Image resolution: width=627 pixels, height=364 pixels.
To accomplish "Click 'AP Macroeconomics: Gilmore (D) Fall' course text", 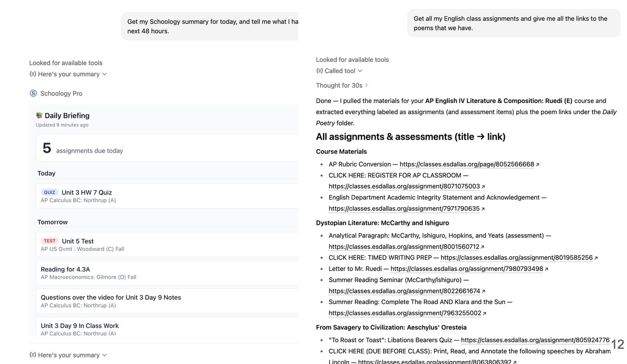I will coord(88,277).
